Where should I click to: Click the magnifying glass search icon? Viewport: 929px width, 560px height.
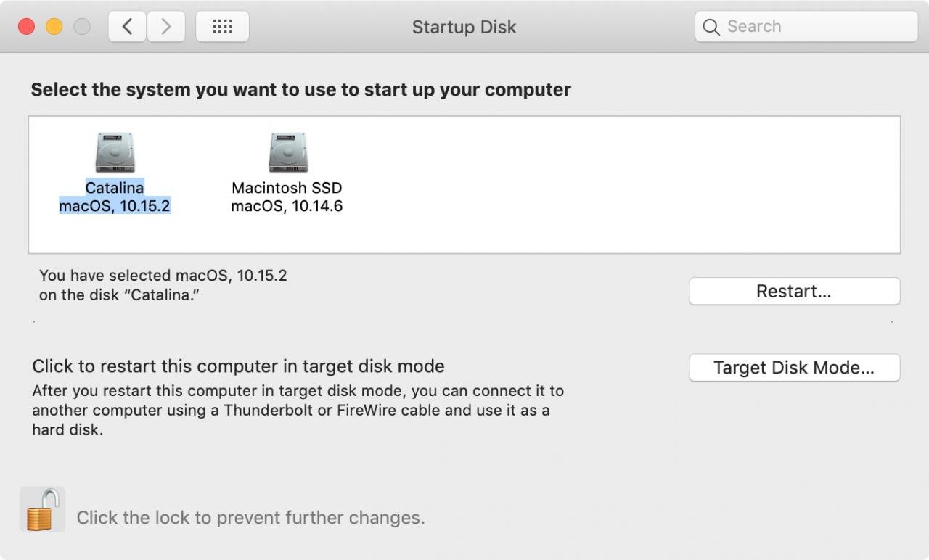coord(712,28)
